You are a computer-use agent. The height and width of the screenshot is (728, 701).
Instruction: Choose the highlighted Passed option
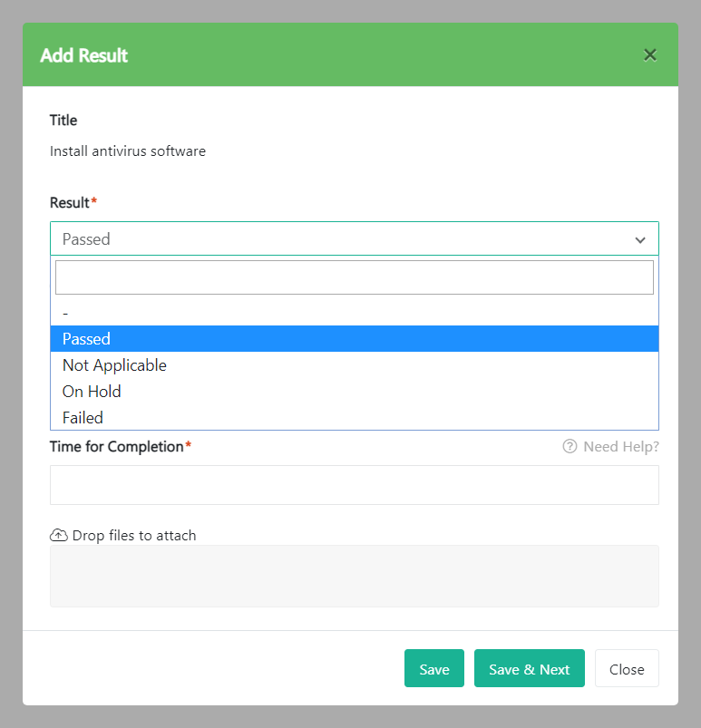354,339
